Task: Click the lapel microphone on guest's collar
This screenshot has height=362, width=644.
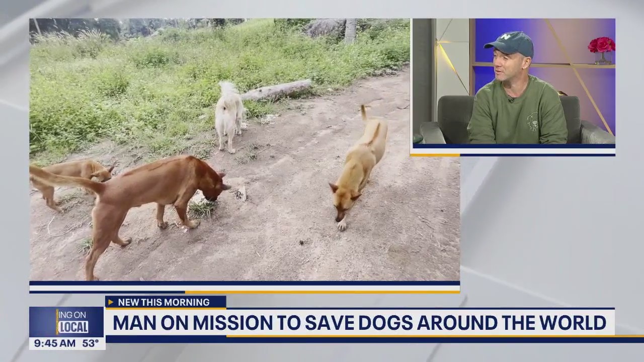Action: [511, 100]
